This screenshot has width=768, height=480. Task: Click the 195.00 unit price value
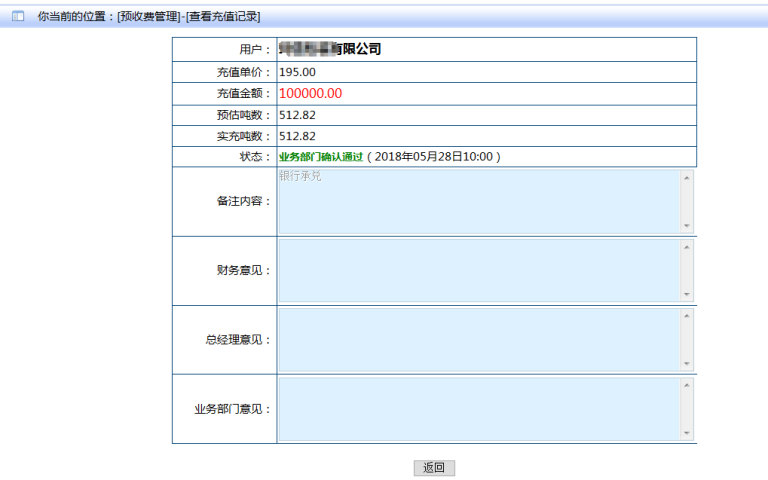click(297, 72)
